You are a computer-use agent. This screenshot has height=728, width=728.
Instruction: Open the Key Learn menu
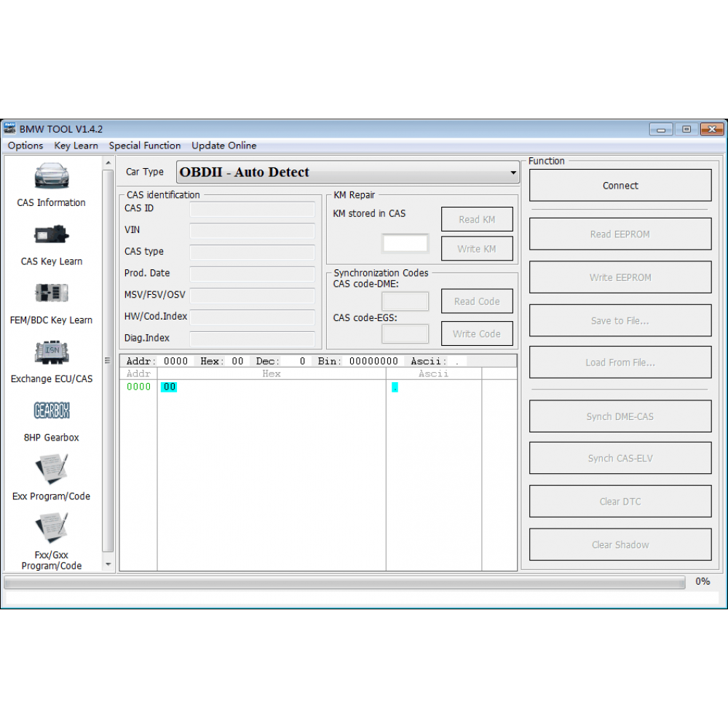point(76,146)
